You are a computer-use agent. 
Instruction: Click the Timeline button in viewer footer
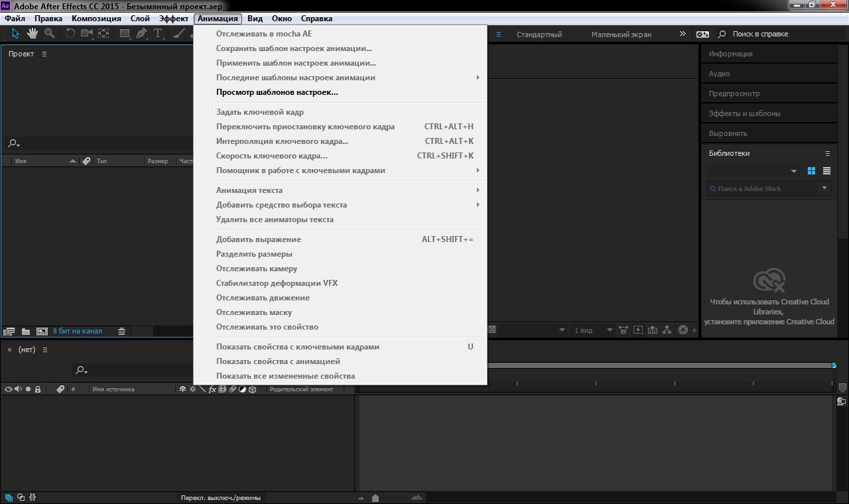click(x=653, y=330)
